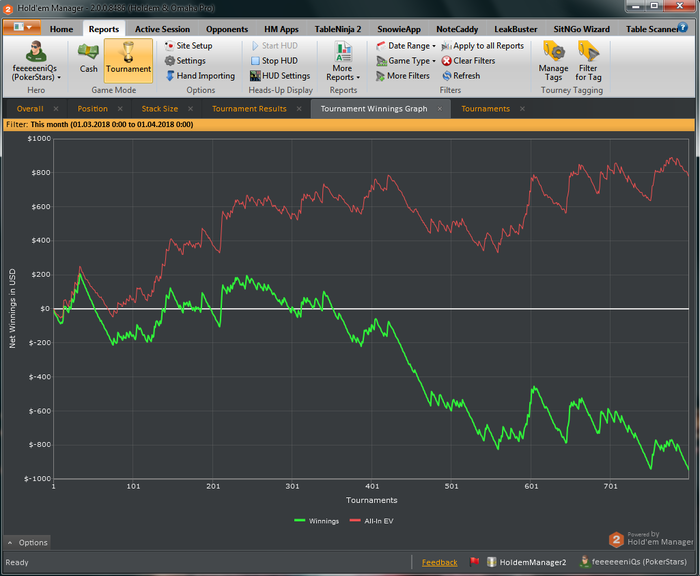Viewport: 700px width, 576px height.
Task: Click the disabled Start HUD button
Action: (275, 46)
